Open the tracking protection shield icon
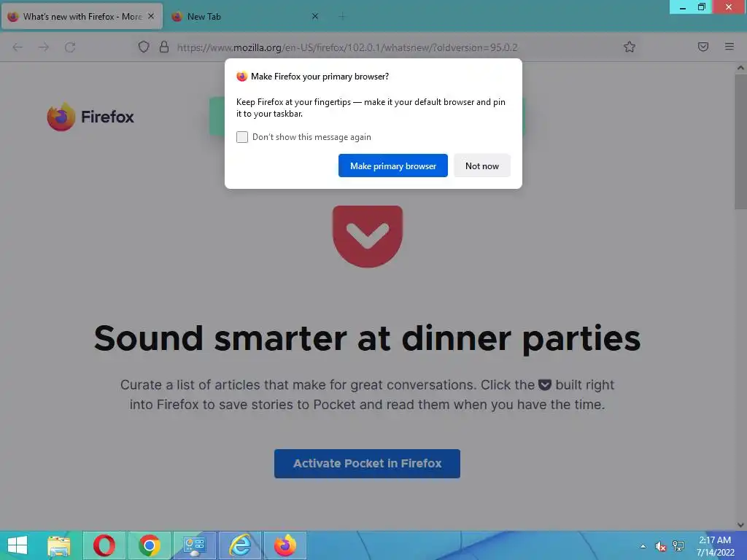The image size is (747, 560). coord(144,47)
